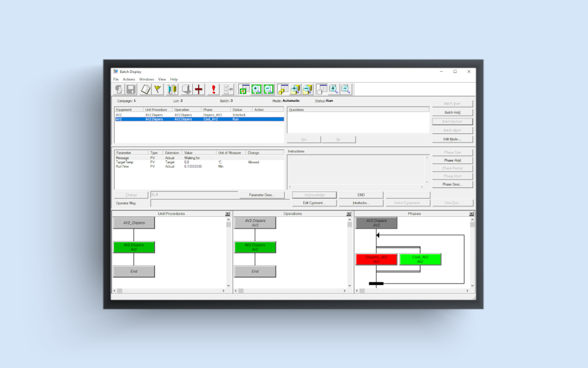Click the Interlocks button
The image size is (588, 368).
(x=361, y=202)
